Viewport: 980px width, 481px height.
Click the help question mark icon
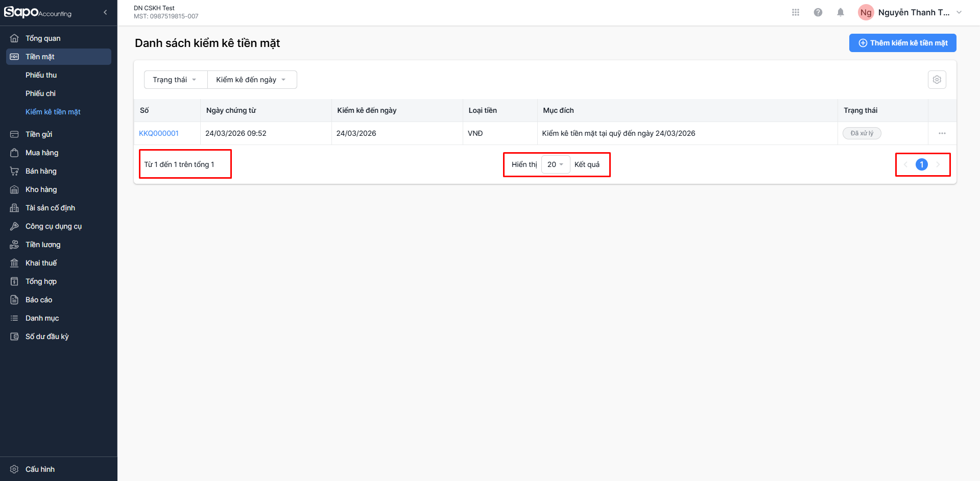pyautogui.click(x=818, y=12)
